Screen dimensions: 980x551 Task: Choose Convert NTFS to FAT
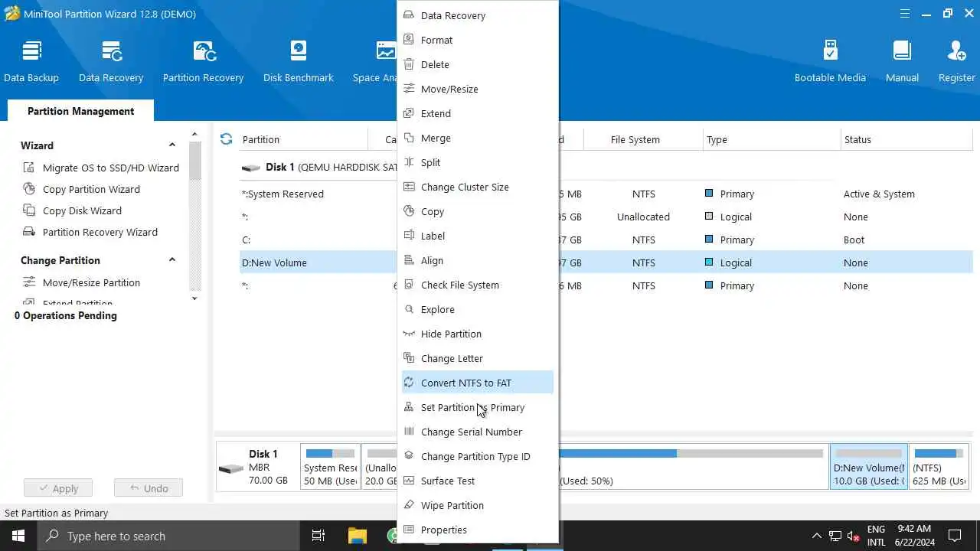478,383
